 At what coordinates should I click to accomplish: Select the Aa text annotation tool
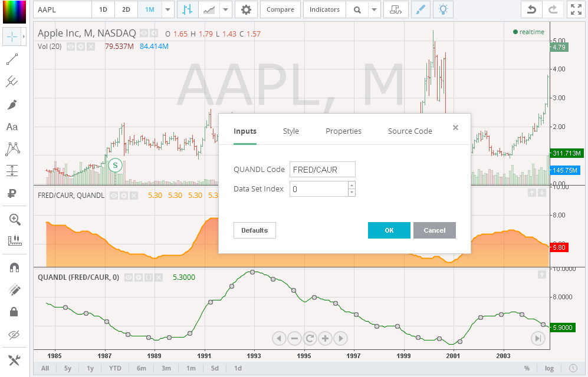[x=12, y=127]
